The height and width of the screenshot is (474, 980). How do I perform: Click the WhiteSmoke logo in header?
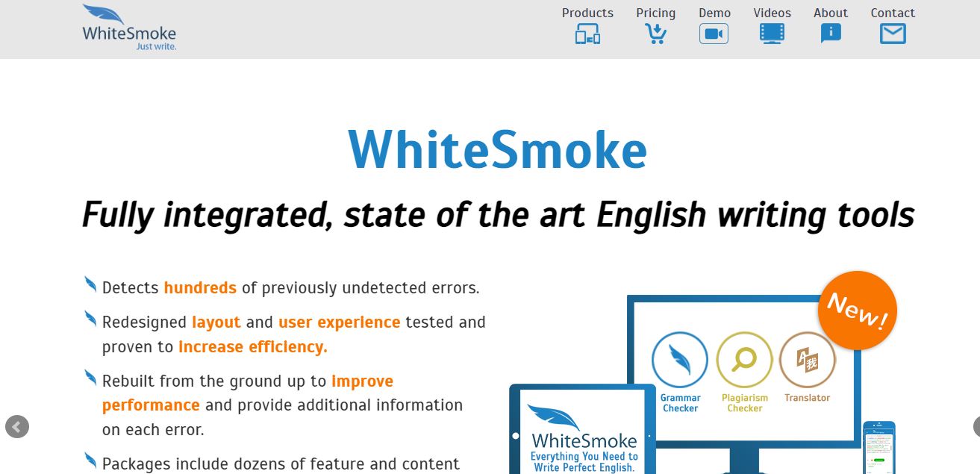click(x=129, y=27)
